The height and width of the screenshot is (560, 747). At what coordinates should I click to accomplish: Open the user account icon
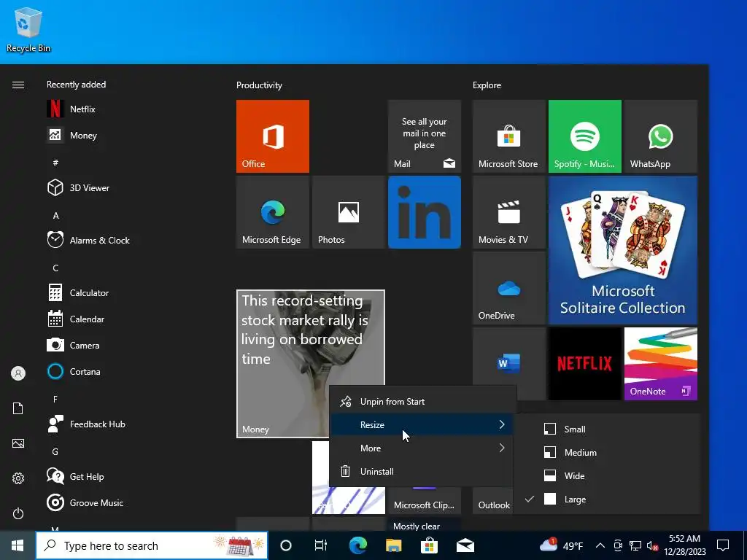[18, 373]
